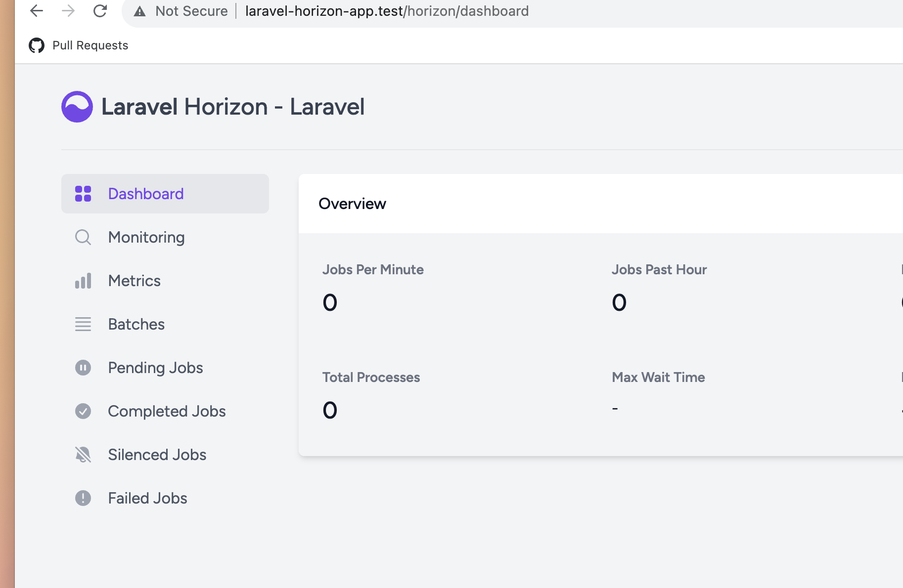Navigate to Monitoring in the sidebar

point(146,237)
